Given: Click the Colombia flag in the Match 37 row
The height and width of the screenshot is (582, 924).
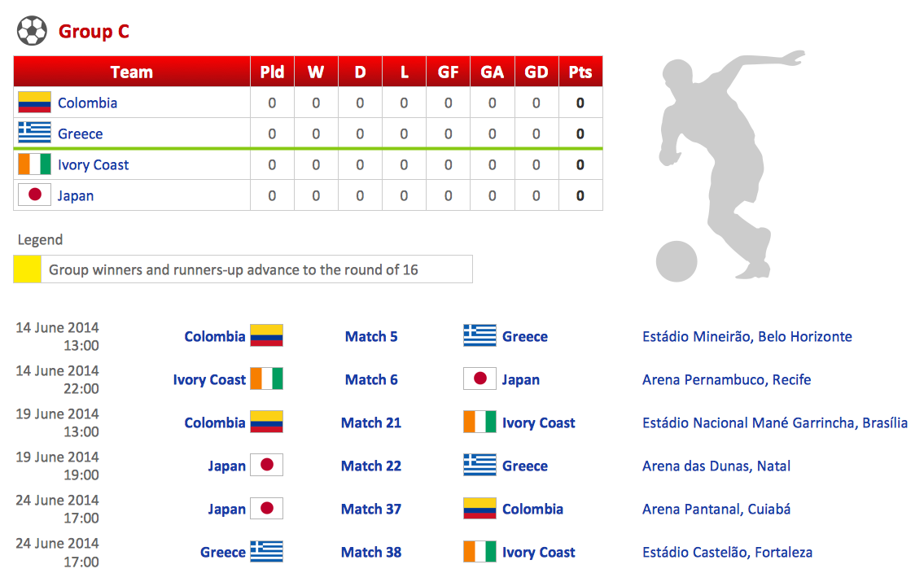Looking at the screenshot, I should point(480,509).
